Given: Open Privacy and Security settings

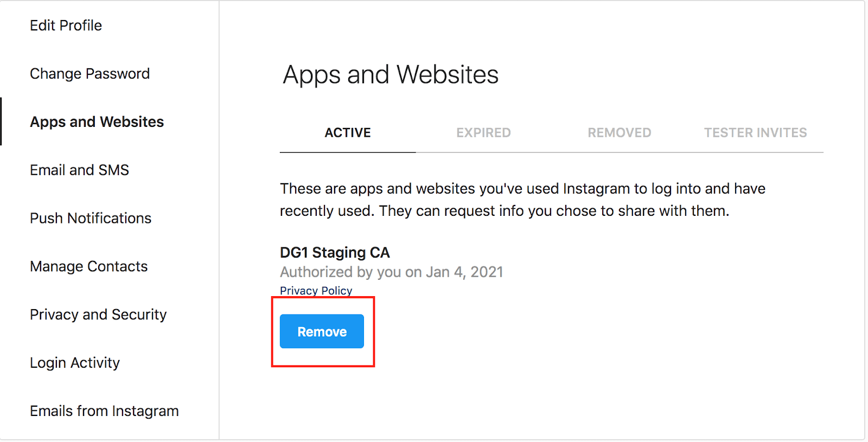Looking at the screenshot, I should pyautogui.click(x=98, y=315).
